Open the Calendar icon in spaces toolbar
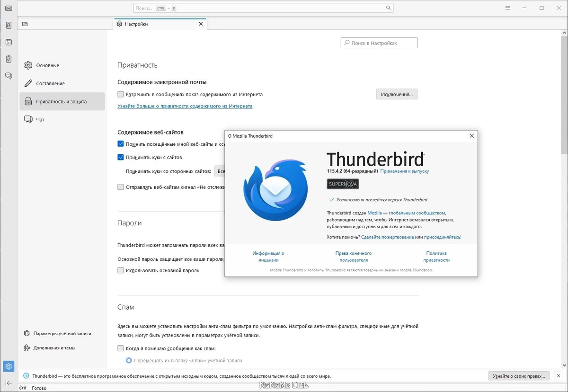 (9, 42)
